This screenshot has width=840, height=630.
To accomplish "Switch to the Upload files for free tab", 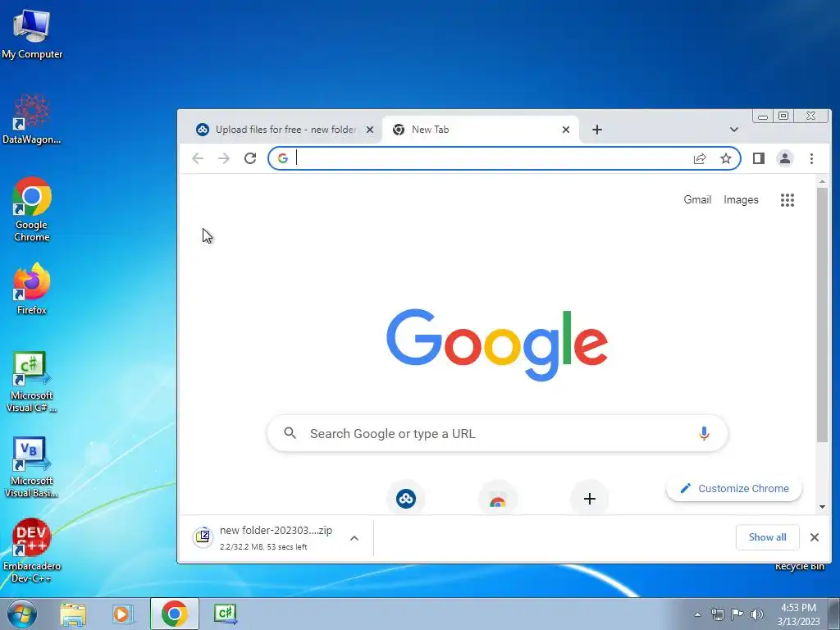I will 285,130.
